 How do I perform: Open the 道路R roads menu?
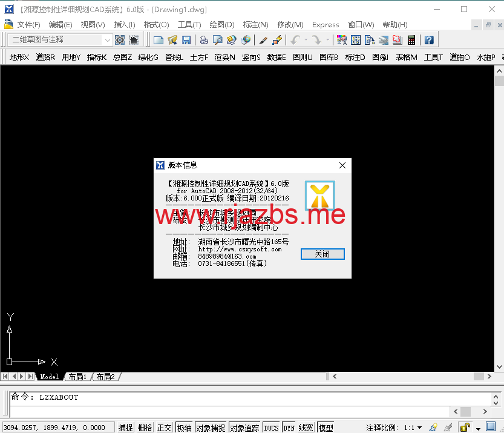[45, 58]
